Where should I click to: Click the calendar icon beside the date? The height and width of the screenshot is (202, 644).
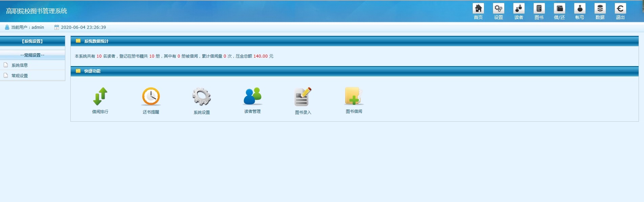point(57,27)
